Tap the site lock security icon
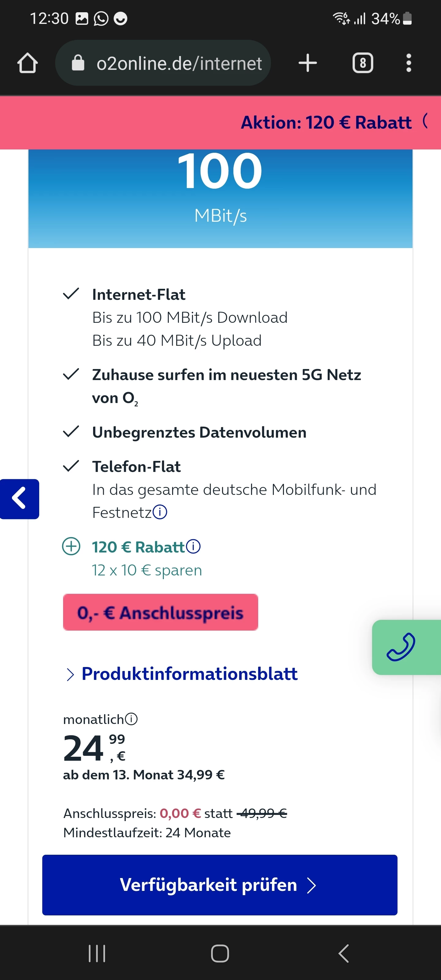 coord(78,63)
